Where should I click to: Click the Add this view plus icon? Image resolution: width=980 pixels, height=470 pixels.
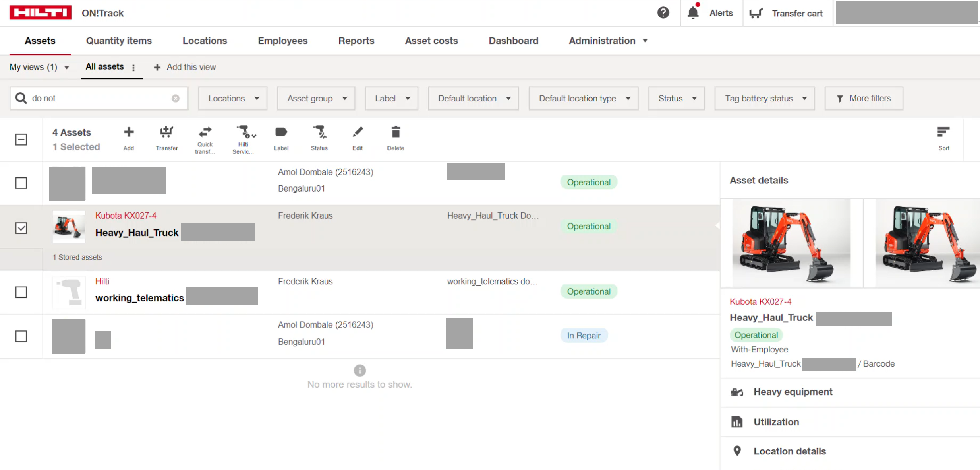(157, 67)
